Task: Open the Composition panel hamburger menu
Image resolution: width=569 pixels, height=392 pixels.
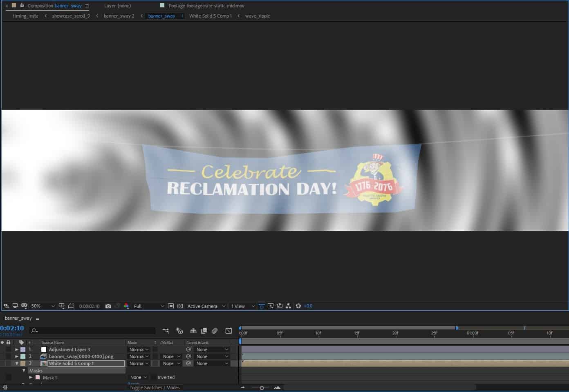Action: coord(87,6)
